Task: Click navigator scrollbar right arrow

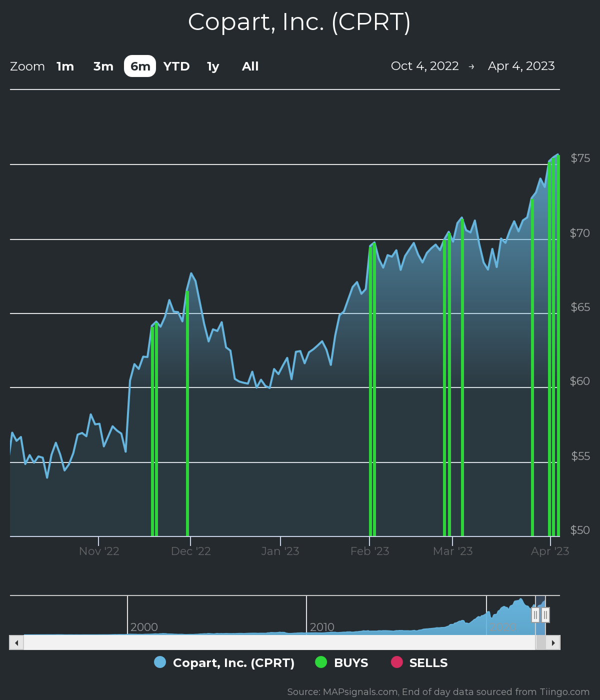Action: (x=553, y=642)
